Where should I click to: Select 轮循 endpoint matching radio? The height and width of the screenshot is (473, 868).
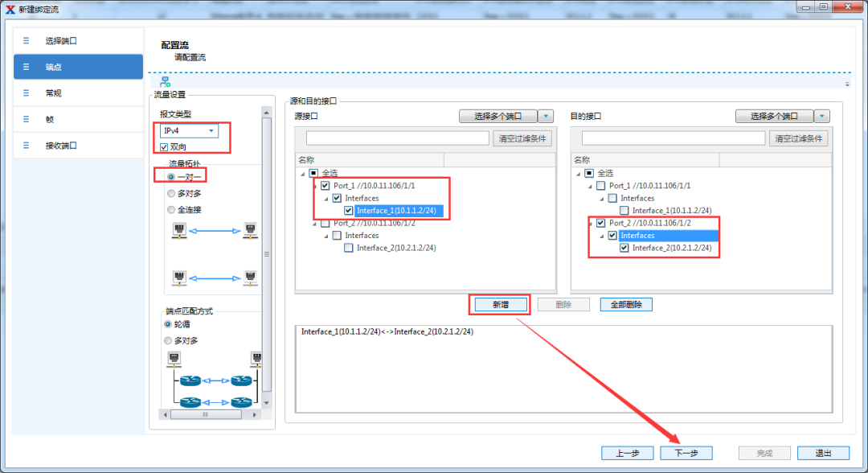[x=168, y=324]
